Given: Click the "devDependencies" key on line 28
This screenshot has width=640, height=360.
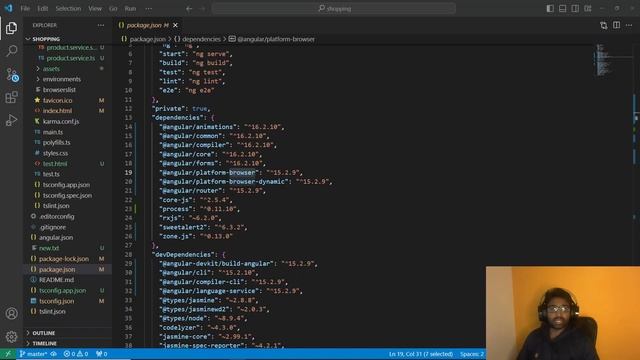Looking at the screenshot, I should tap(183, 255).
